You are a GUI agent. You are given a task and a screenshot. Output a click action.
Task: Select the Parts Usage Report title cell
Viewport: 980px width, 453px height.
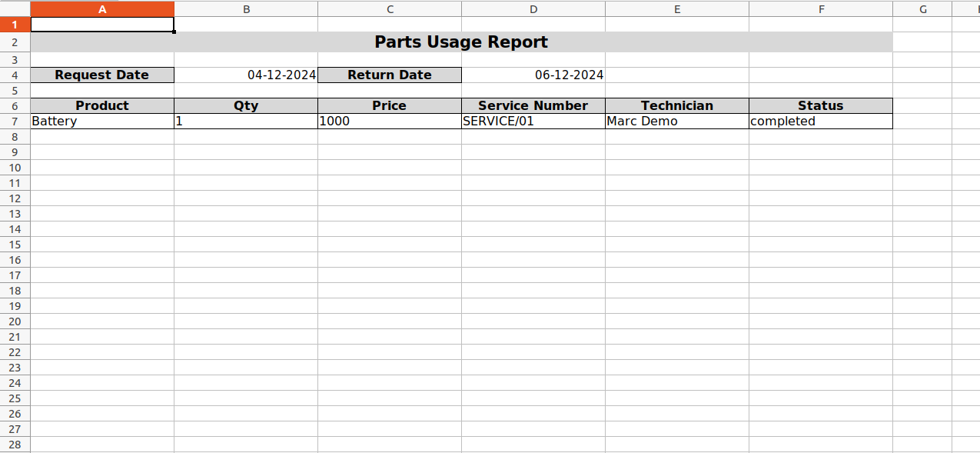click(x=461, y=42)
